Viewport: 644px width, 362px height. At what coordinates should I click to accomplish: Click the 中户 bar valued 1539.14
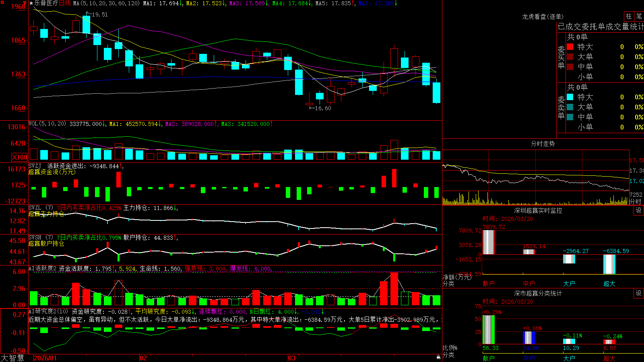coord(528,252)
